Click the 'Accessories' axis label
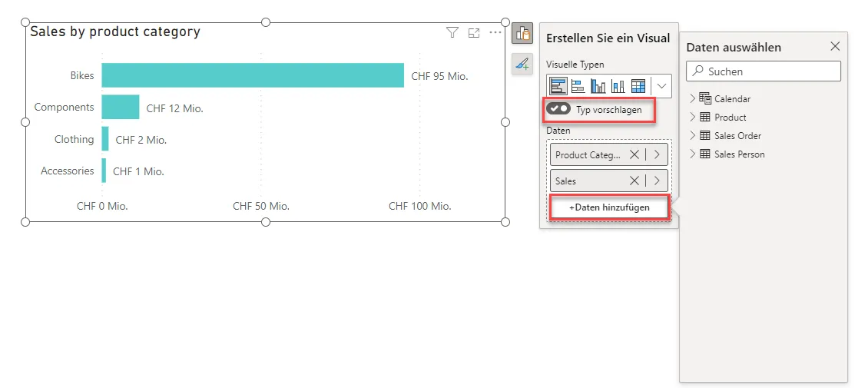This screenshot has width=868, height=388. [x=68, y=171]
